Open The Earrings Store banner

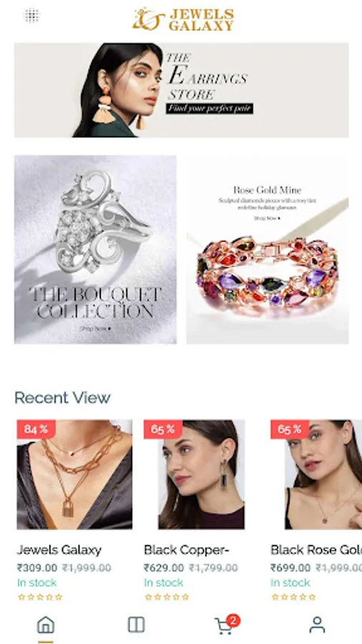pyautogui.click(x=182, y=90)
